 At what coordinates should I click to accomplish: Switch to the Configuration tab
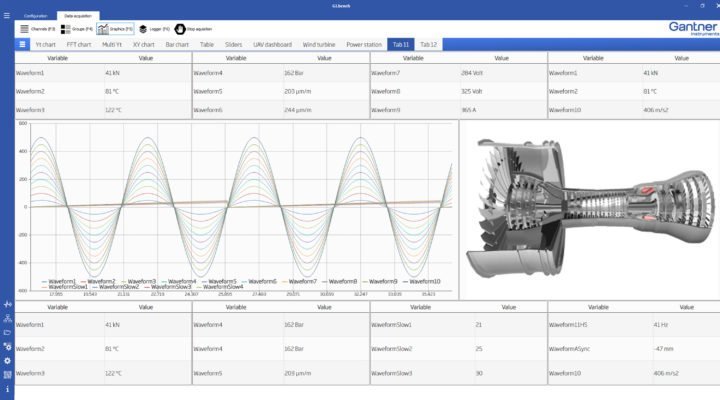pos(36,17)
